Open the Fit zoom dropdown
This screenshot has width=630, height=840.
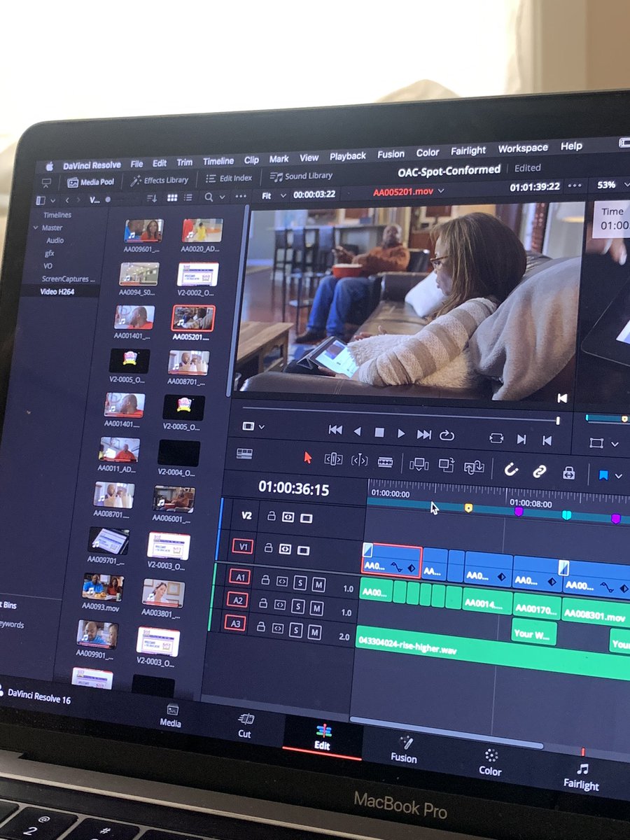272,195
